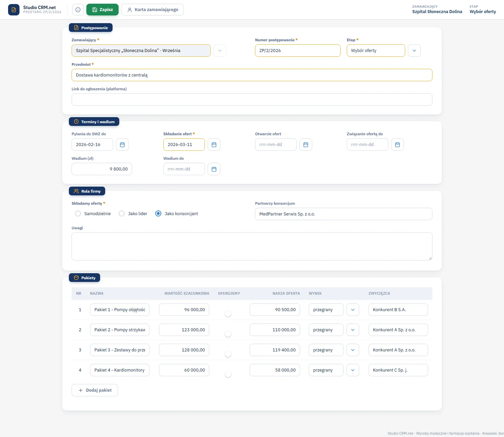Image resolution: width=504 pixels, height=437 pixels.
Task: Click the Wynik field in Pakiet 4 row
Action: (326, 370)
